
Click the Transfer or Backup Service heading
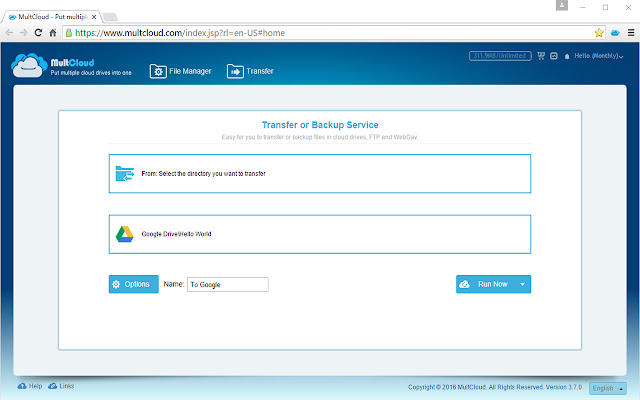320,125
